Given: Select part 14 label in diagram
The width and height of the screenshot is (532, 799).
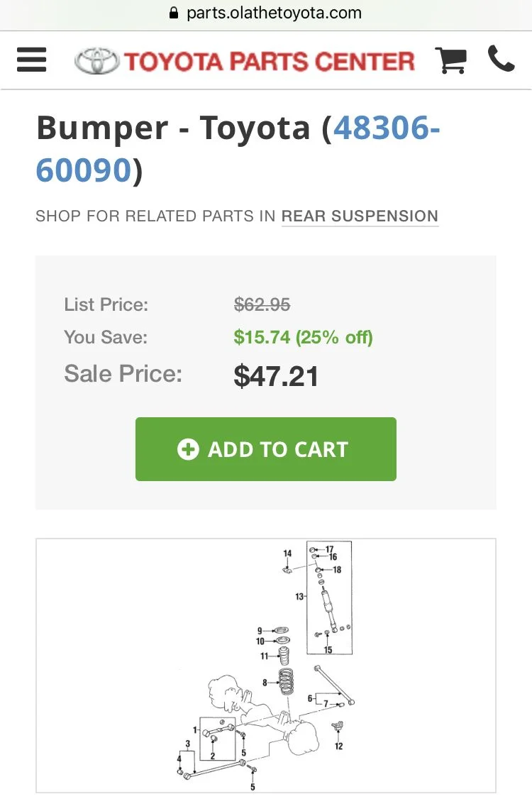Looking at the screenshot, I should (x=287, y=553).
